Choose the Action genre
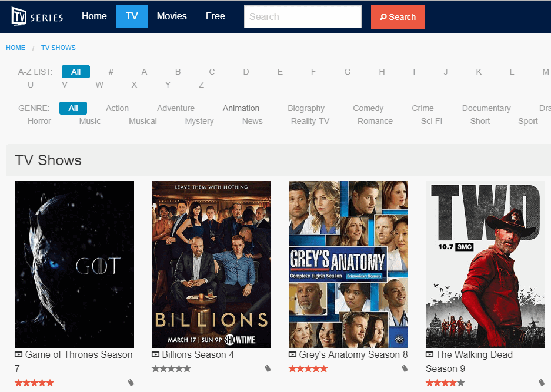This screenshot has height=392, width=551. pos(118,108)
